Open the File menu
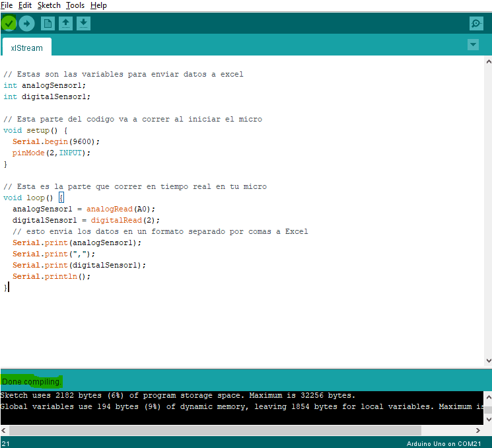The image size is (492, 448). (7, 5)
